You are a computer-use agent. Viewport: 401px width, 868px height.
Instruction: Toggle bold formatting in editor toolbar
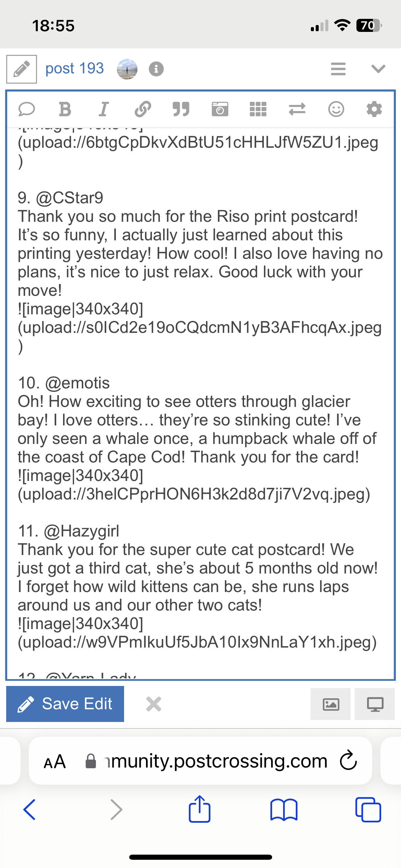(65, 109)
